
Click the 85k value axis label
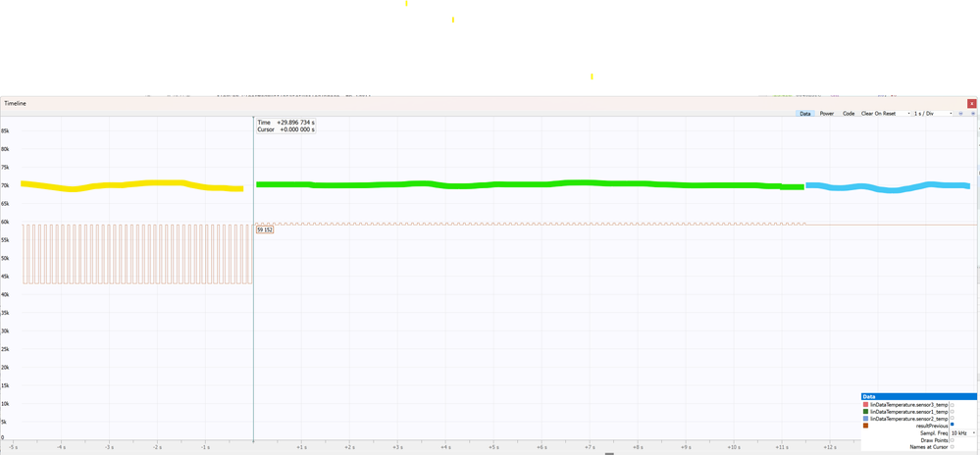click(x=5, y=130)
